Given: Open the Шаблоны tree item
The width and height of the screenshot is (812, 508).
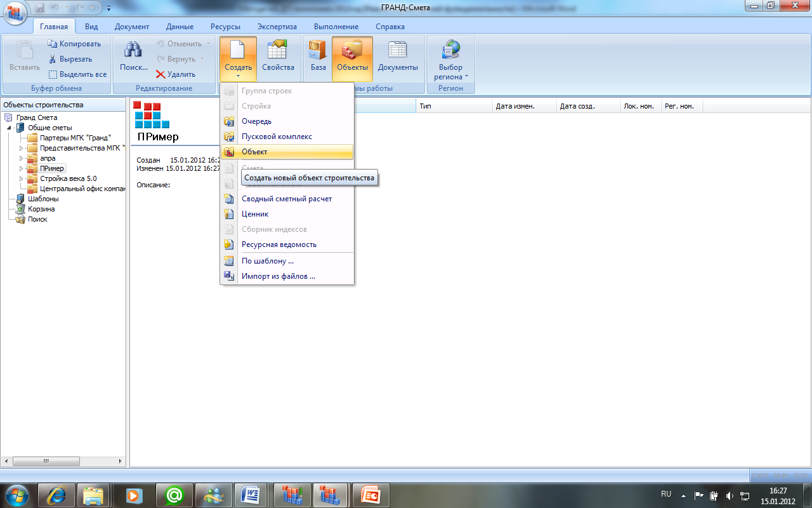Looking at the screenshot, I should (x=43, y=199).
